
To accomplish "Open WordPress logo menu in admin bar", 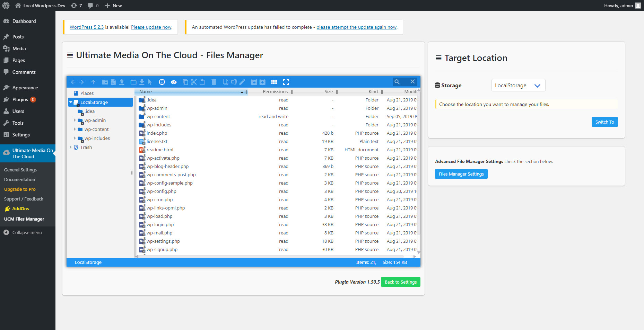I will (6, 6).
